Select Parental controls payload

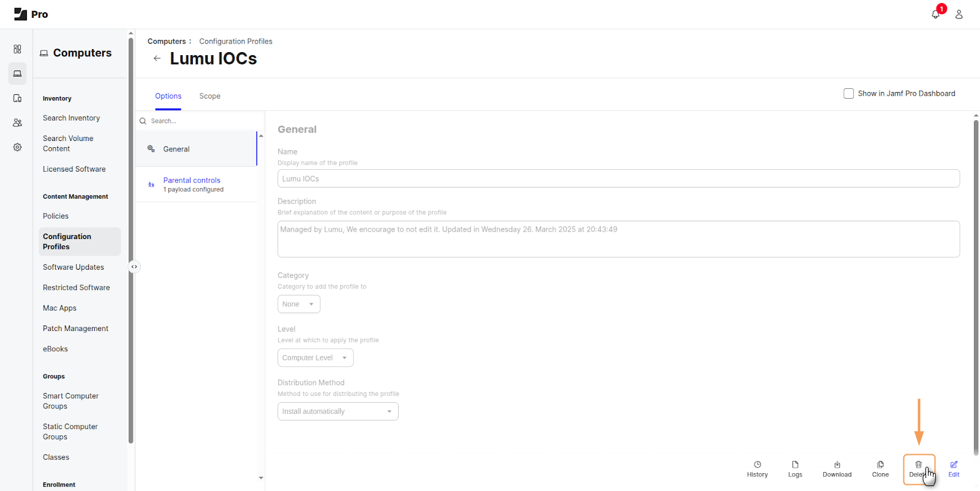[x=192, y=181]
